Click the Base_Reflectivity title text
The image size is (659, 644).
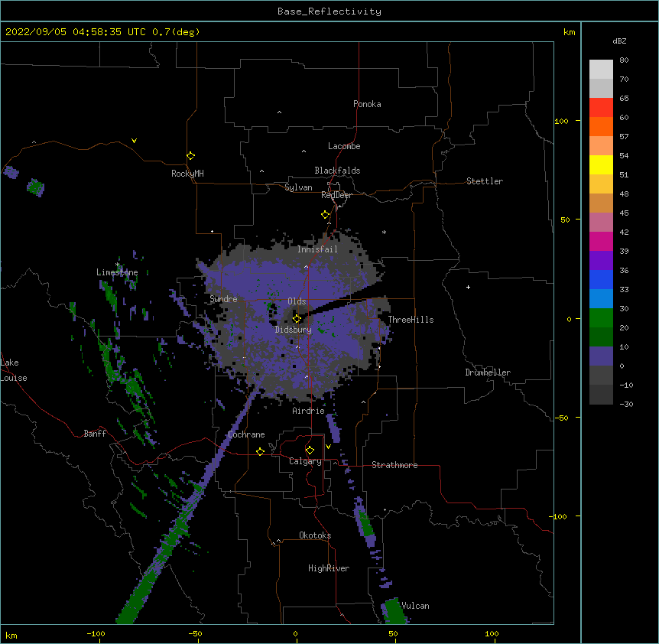[x=329, y=11]
